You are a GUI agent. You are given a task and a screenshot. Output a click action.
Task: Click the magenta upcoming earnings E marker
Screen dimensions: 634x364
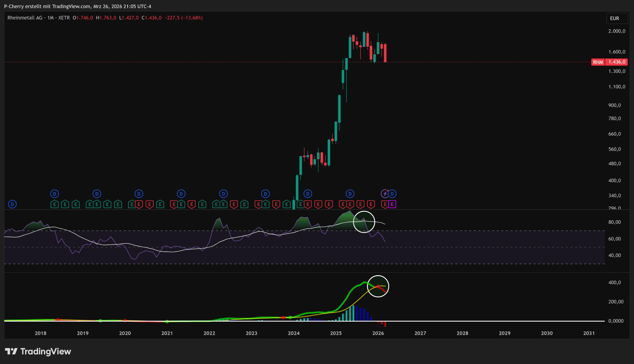[x=392, y=205]
